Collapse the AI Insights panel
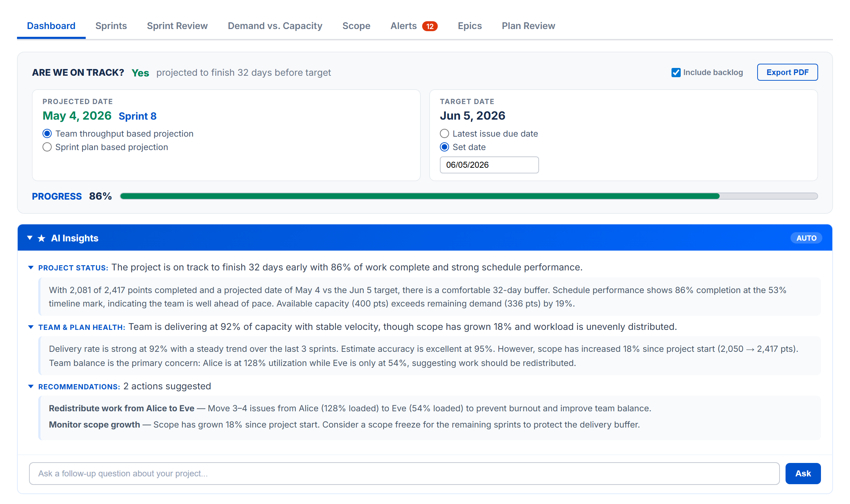Screen dimensions: 850x504 click(30, 237)
